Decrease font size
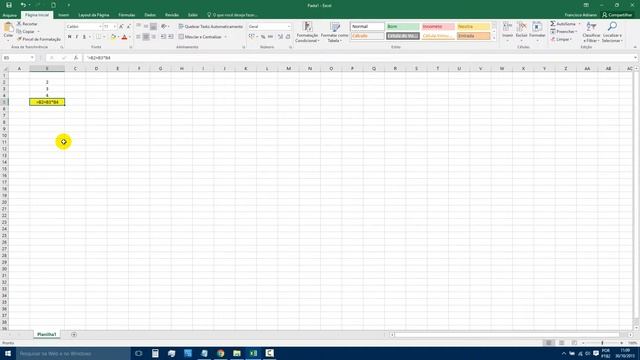Viewport: 640px width, 360px height. (x=129, y=27)
